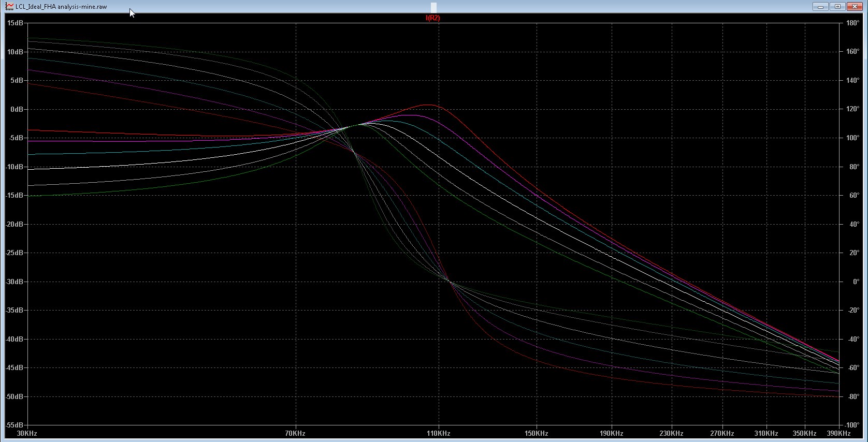Screen dimensions: 868x442
Task: Click the -50dB magnitude axis label
Action: point(15,396)
